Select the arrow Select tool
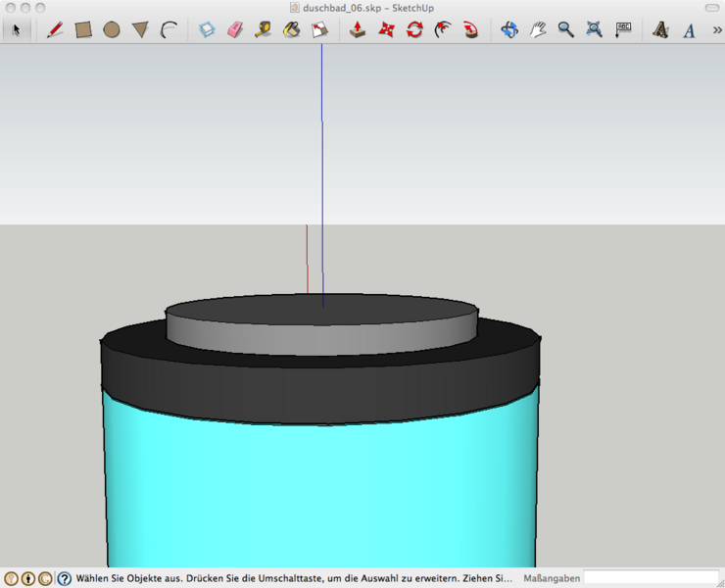725x588 pixels. point(16,29)
